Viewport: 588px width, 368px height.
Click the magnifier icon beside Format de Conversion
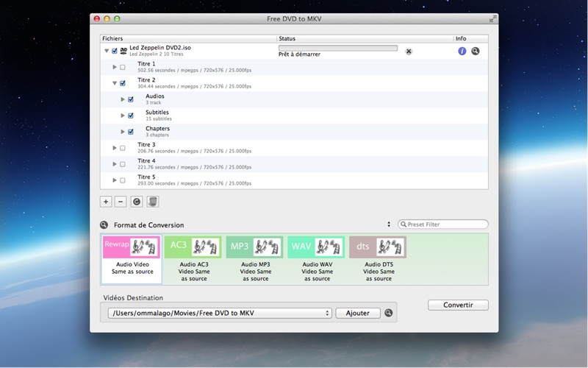tap(104, 225)
